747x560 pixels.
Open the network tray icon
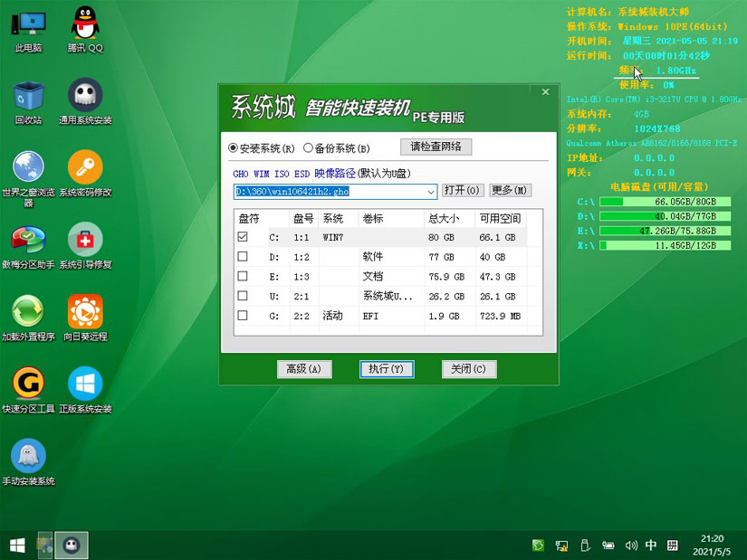[x=561, y=546]
